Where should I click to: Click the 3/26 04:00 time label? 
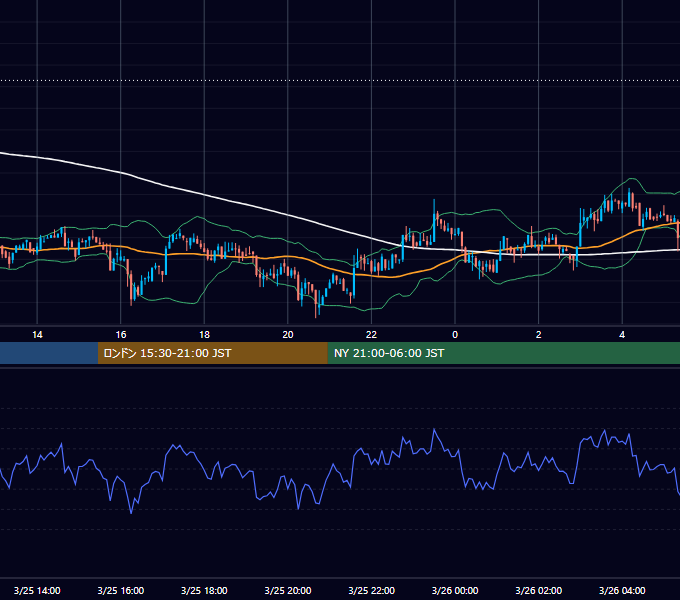(622, 590)
